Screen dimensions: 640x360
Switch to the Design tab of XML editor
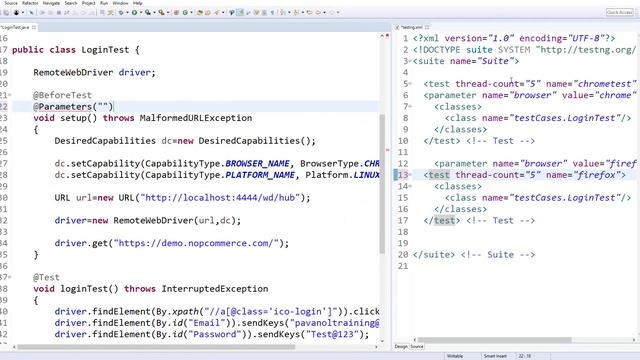401,347
